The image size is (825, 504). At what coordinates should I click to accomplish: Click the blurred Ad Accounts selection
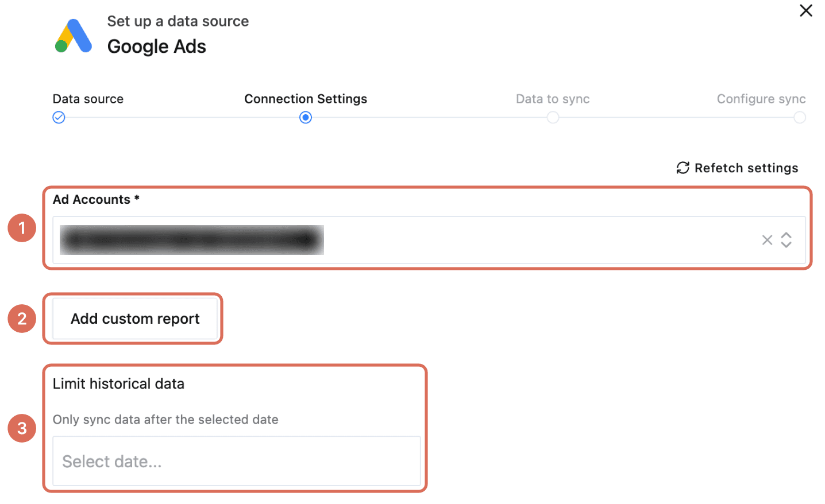pyautogui.click(x=192, y=240)
